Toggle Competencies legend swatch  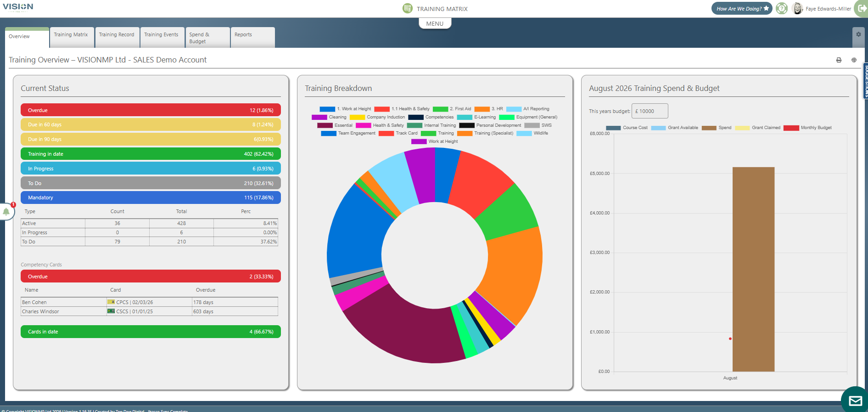point(416,117)
